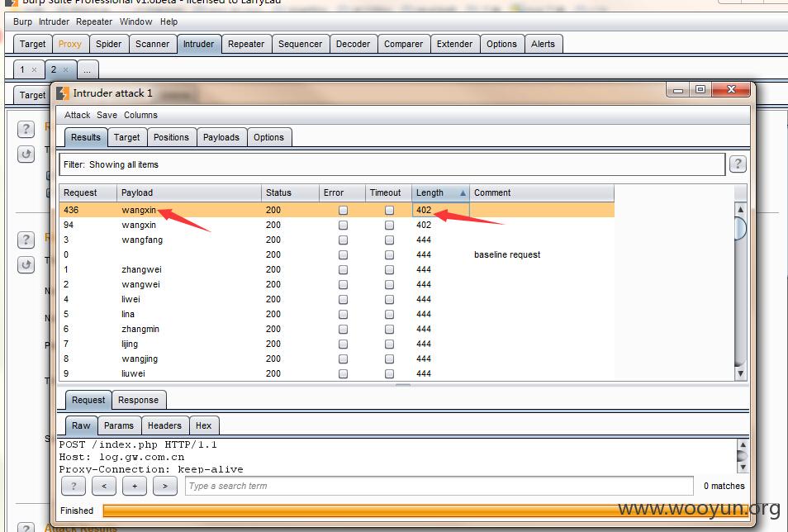Close tab 2 in main window
Image resolution: width=788 pixels, height=532 pixels.
(66, 70)
